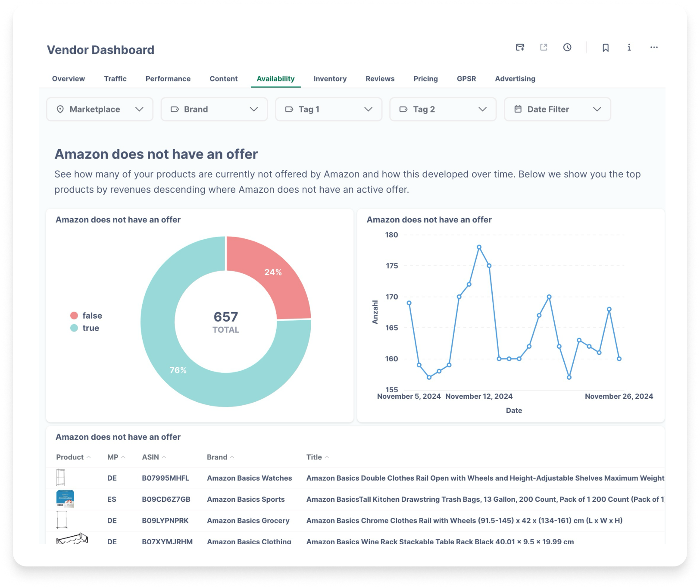Sort table by Product column arrow
This screenshot has width=700, height=588.
coord(89,457)
